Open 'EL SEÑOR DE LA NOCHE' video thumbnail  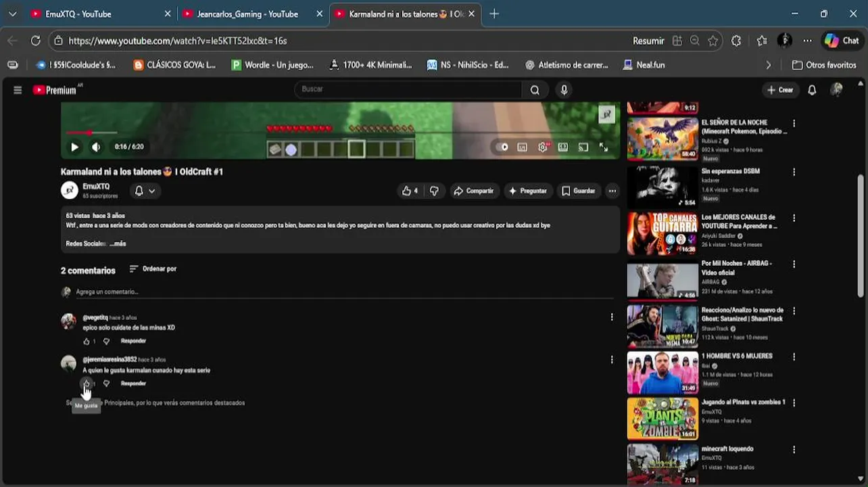tap(662, 139)
